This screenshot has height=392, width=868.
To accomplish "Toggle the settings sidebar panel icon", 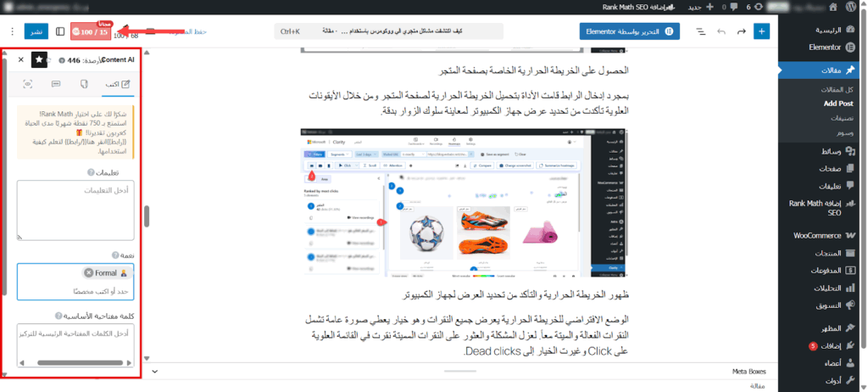I will [x=60, y=31].
